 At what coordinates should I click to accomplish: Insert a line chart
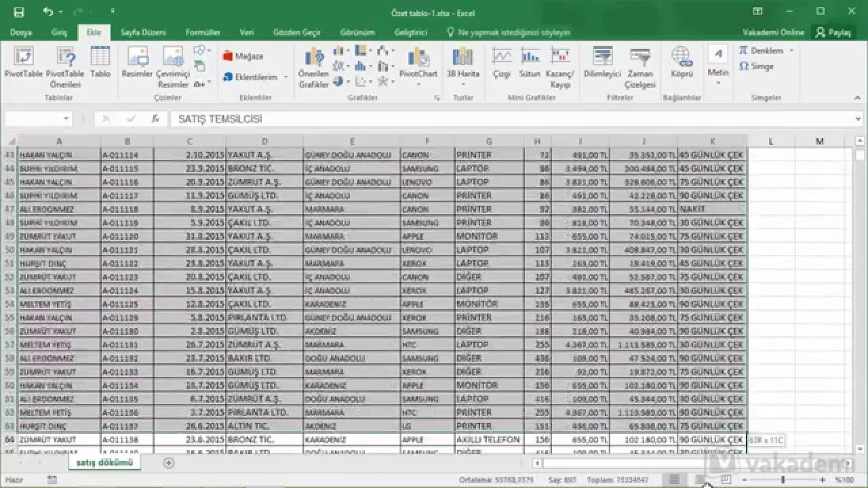point(340,66)
